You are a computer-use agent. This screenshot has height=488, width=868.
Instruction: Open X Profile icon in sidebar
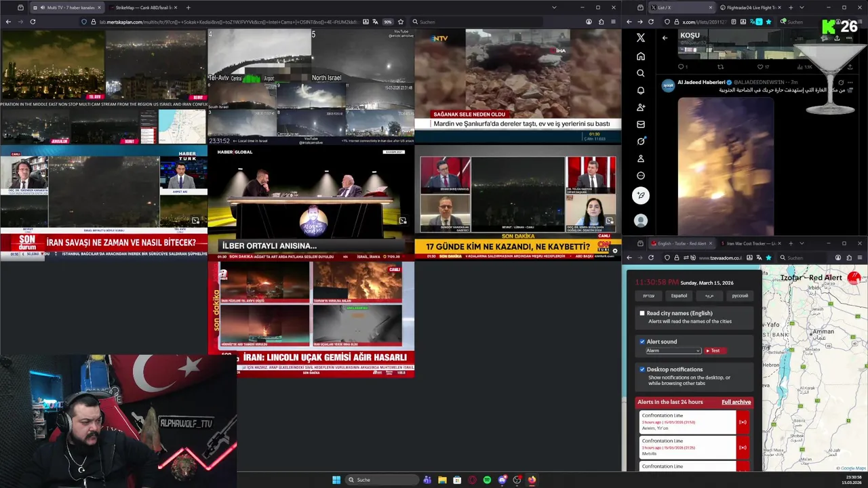point(641,159)
